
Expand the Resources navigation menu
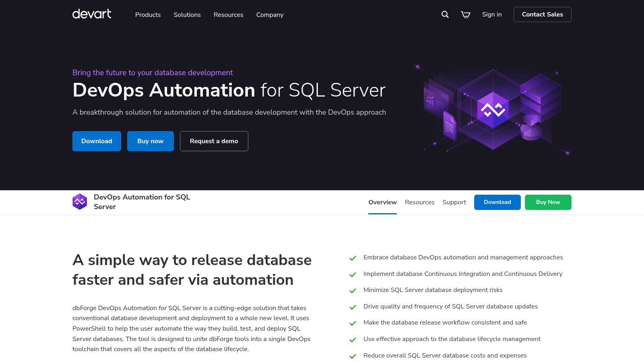pyautogui.click(x=228, y=15)
